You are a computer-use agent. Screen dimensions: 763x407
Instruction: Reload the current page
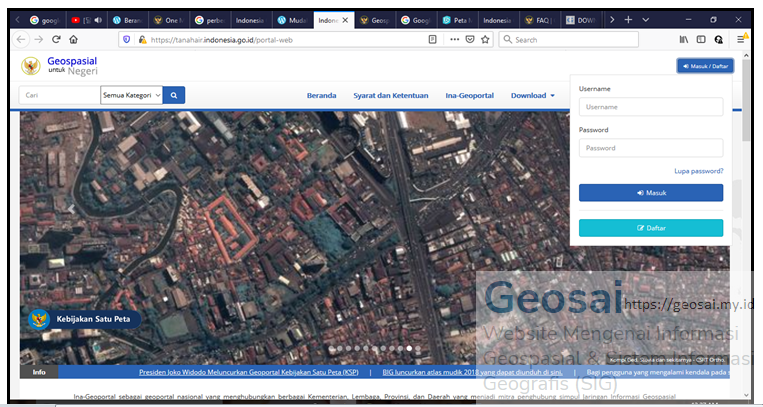(x=56, y=39)
